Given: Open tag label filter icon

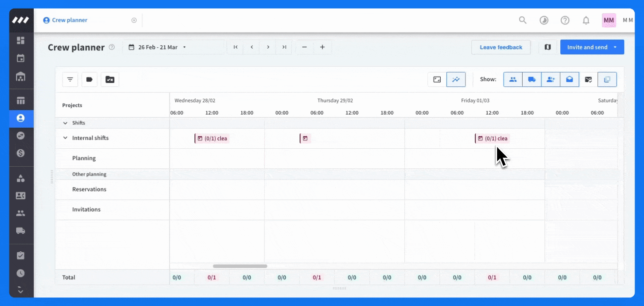Looking at the screenshot, I should click(90, 79).
